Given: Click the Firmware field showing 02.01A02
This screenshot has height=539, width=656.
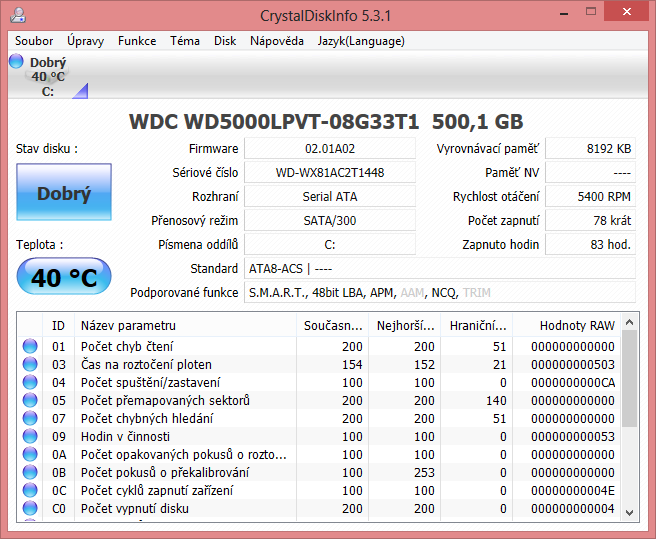Looking at the screenshot, I should pos(330,148).
